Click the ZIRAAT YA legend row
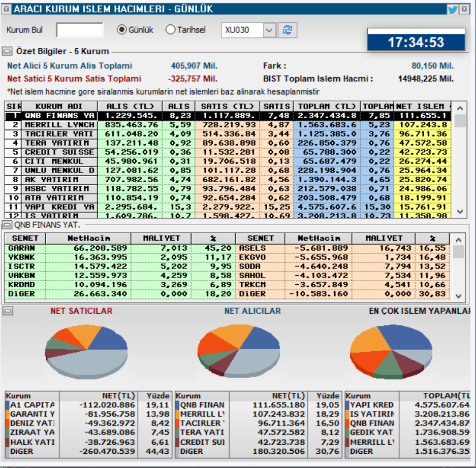The width and height of the screenshot is (476, 468). (88, 432)
